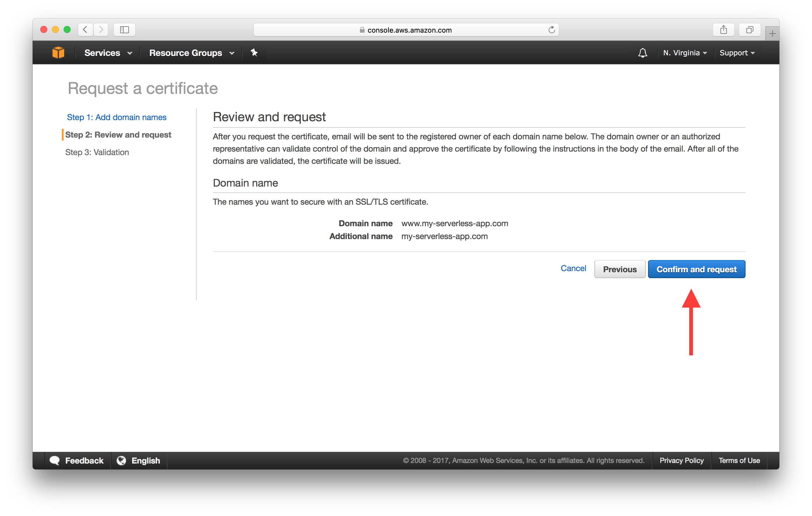Open the N. Virginia region dropdown

click(685, 53)
